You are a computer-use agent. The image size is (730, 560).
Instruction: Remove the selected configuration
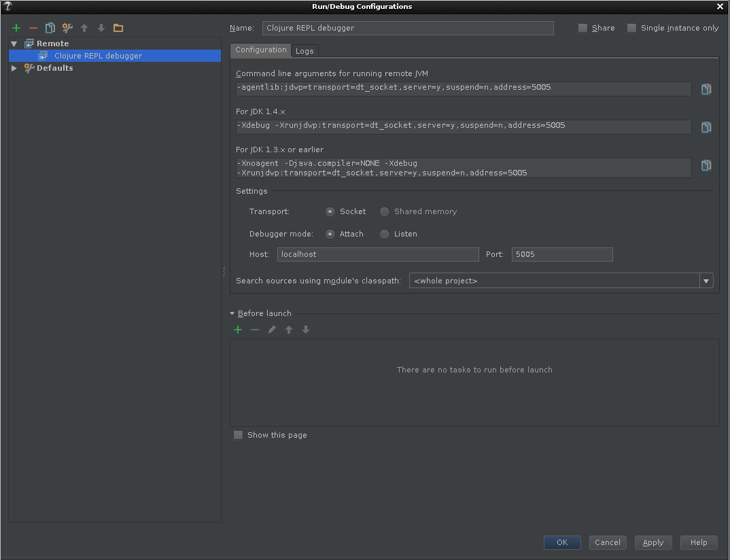pyautogui.click(x=32, y=28)
